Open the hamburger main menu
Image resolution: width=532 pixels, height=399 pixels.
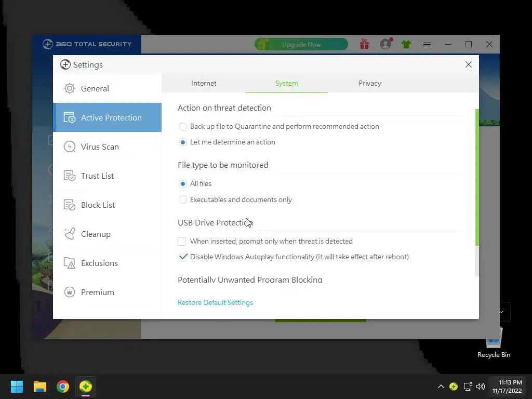pos(427,45)
